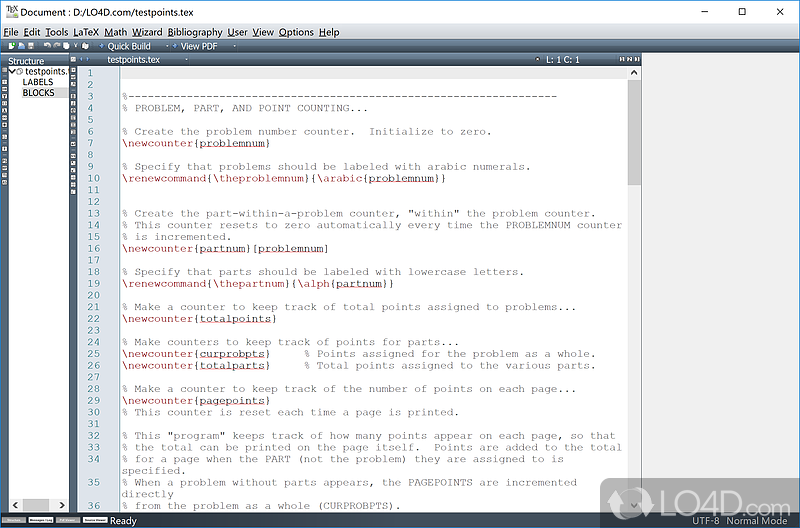Toggle the Messages / Log panel button
The width and height of the screenshot is (800, 528).
click(41, 520)
